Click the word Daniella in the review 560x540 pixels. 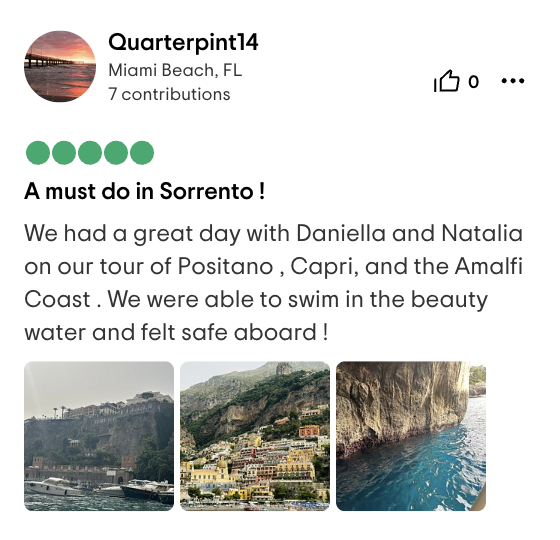click(x=341, y=233)
